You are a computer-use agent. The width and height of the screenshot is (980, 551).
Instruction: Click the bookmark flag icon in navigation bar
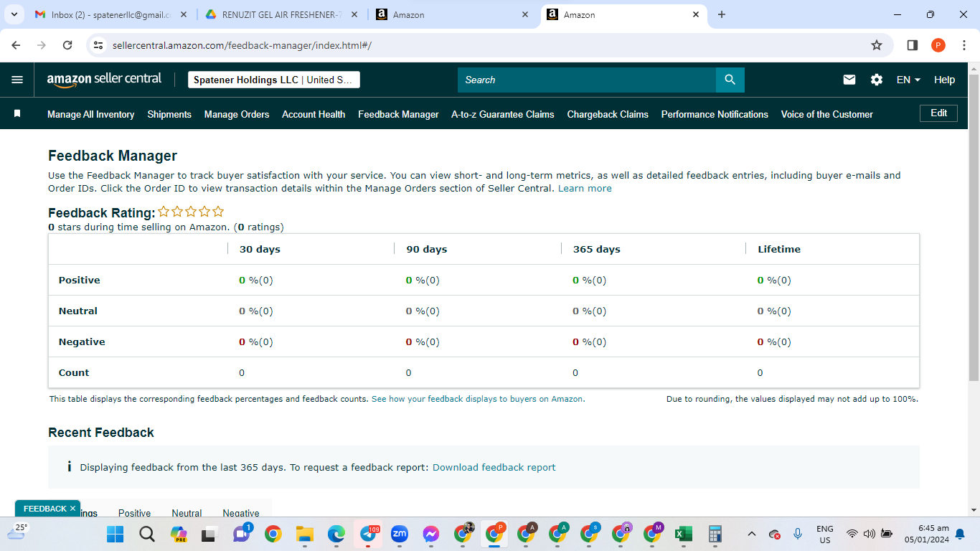click(17, 113)
